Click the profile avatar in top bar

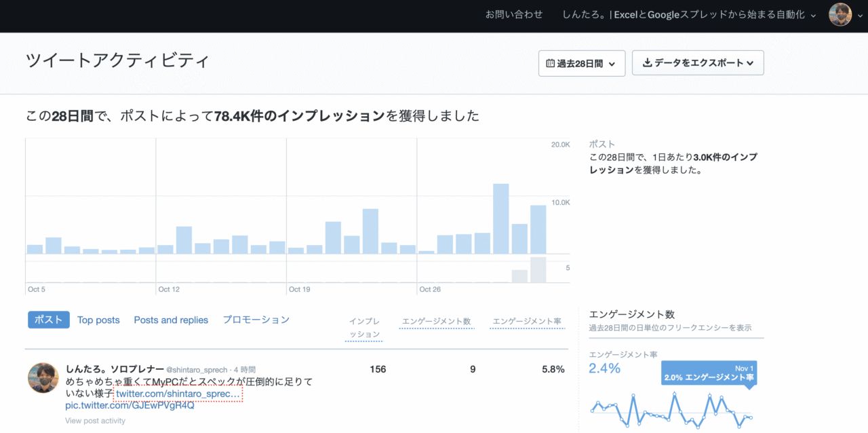click(840, 15)
